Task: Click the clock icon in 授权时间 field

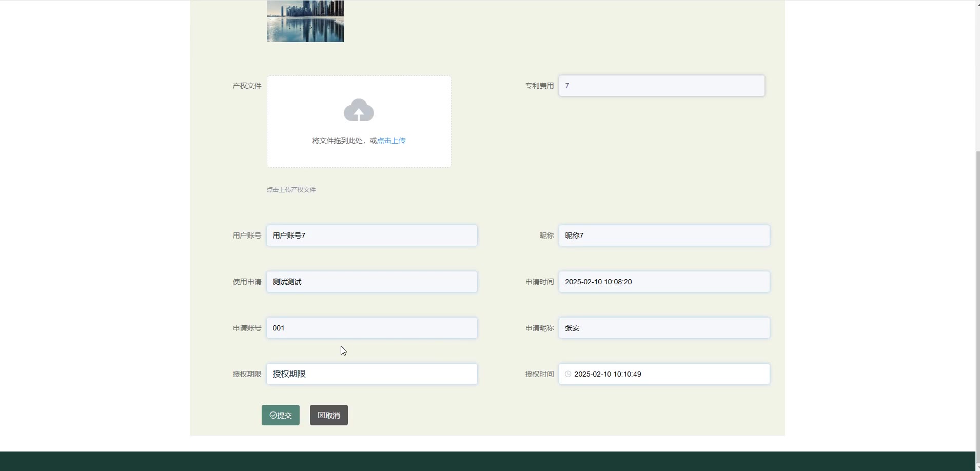Action: coord(568,374)
